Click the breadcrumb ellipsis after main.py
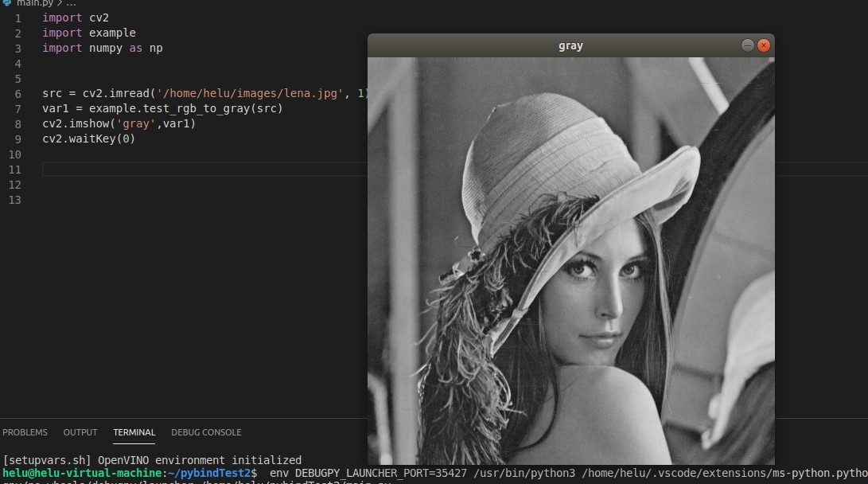This screenshot has width=868, height=484. 71,3
